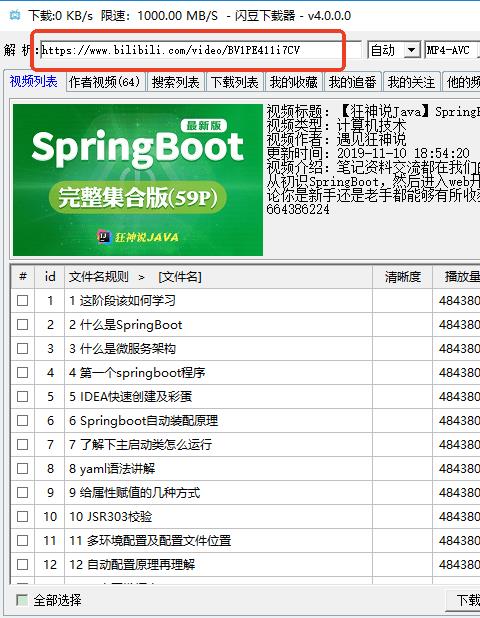Click the SpringBoot video cover thumbnail
This screenshot has height=618, width=480.
click(138, 180)
